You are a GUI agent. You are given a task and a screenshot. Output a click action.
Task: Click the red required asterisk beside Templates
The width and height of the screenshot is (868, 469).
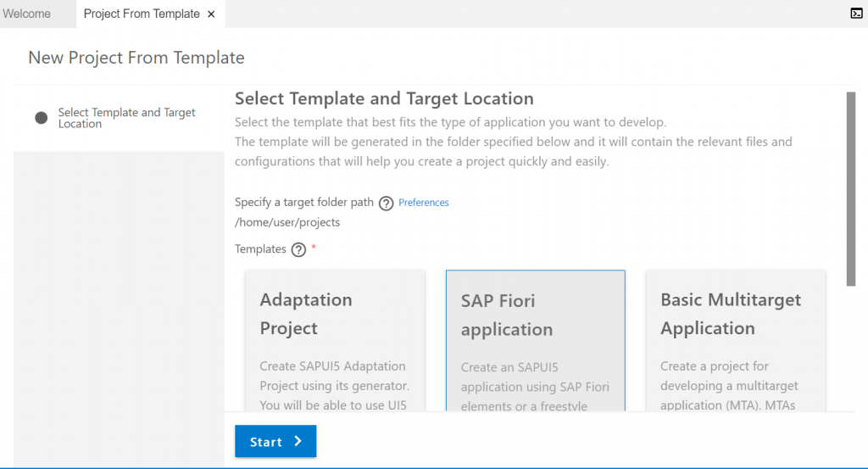pyautogui.click(x=314, y=248)
